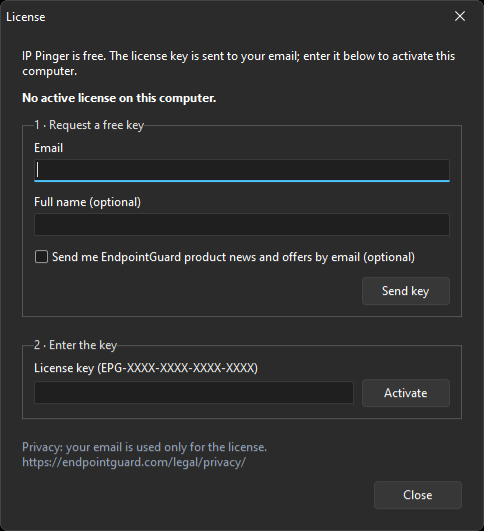Image resolution: width=484 pixels, height=531 pixels.
Task: Focus the Full name (optional) field
Action: 242,225
